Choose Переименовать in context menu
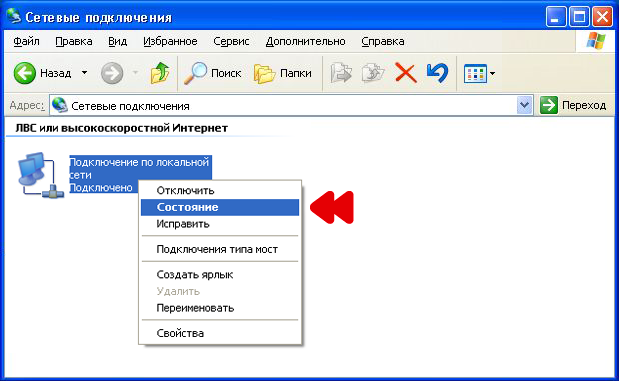Screen dimensions: 619x381 pyautogui.click(x=220, y=308)
